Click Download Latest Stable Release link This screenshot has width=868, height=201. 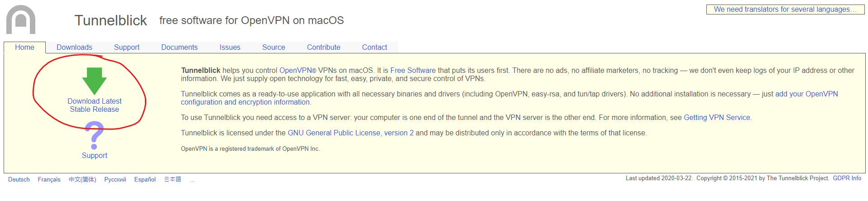(94, 105)
